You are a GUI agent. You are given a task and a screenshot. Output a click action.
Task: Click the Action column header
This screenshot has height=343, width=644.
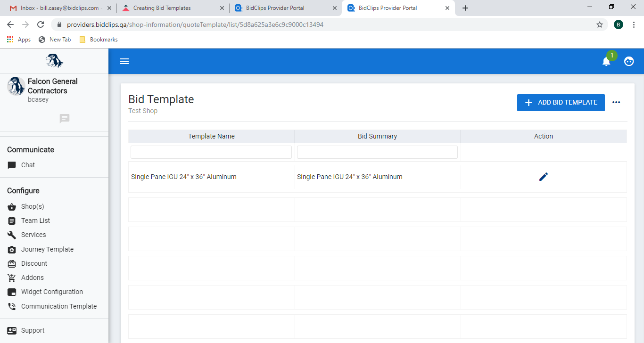[x=544, y=136]
